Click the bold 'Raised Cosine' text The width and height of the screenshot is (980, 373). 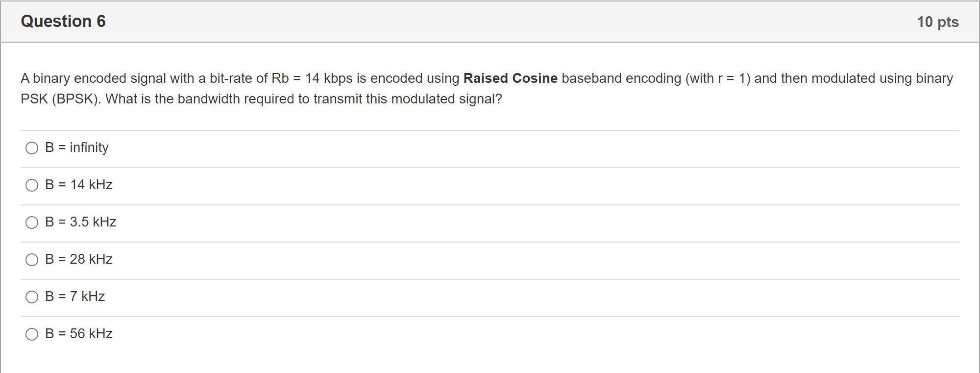511,78
